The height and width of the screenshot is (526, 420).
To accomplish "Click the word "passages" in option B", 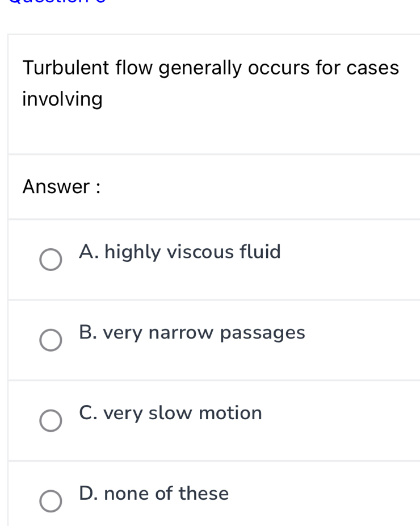I will tap(262, 333).
